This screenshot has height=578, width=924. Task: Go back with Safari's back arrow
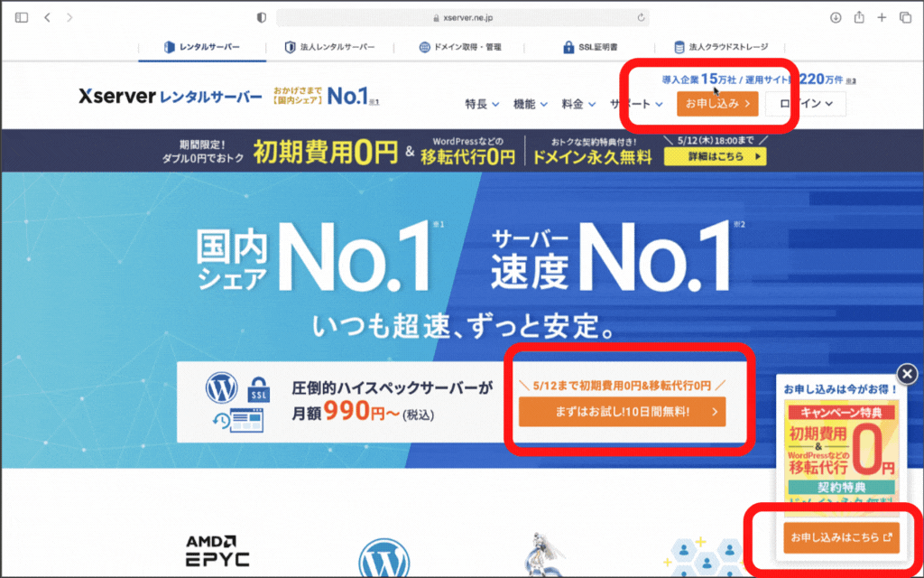click(47, 18)
